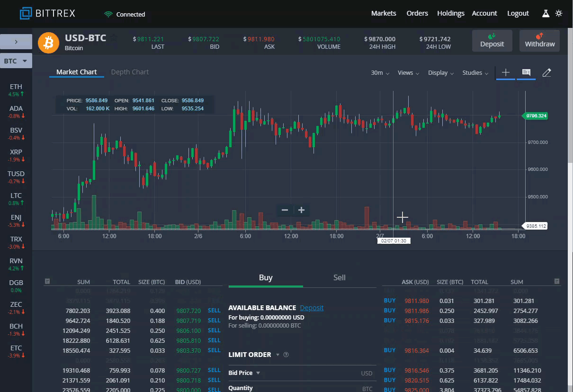The height and width of the screenshot is (392, 573).
Task: Click SELL for bid 9800.727
Action: [214, 370]
